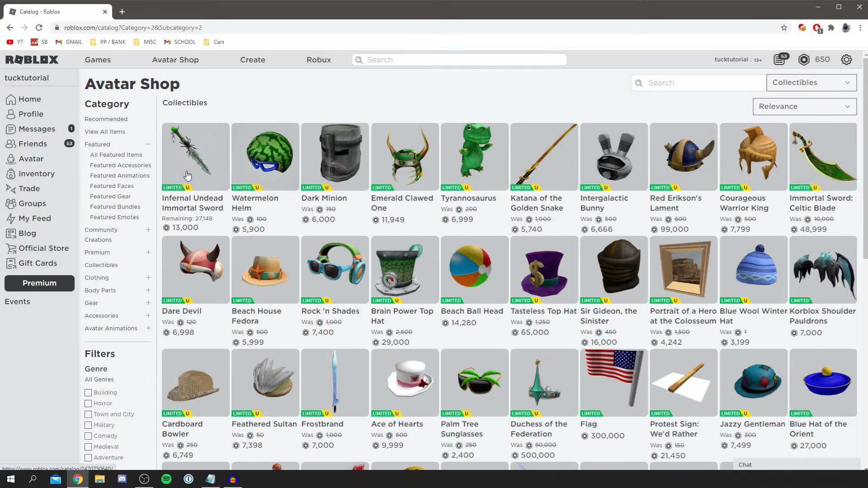Image resolution: width=868 pixels, height=488 pixels.
Task: Open the Relevance sort dropdown
Action: coord(805,107)
